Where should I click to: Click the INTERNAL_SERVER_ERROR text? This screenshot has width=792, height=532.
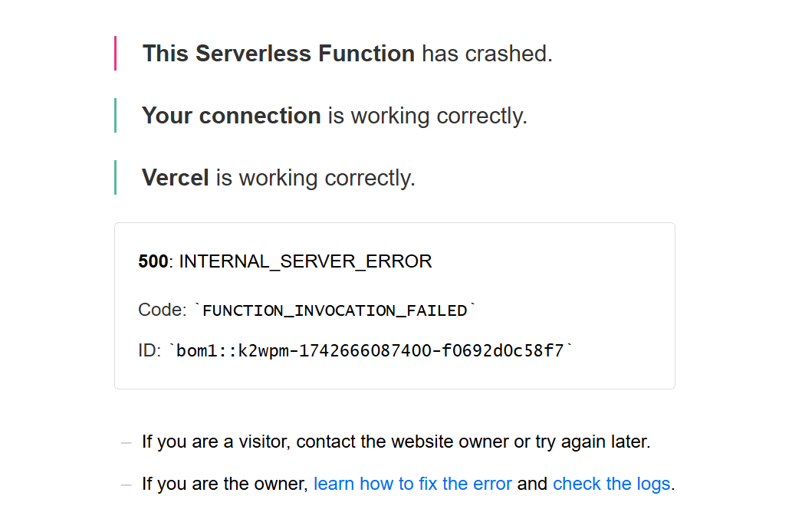(x=306, y=261)
